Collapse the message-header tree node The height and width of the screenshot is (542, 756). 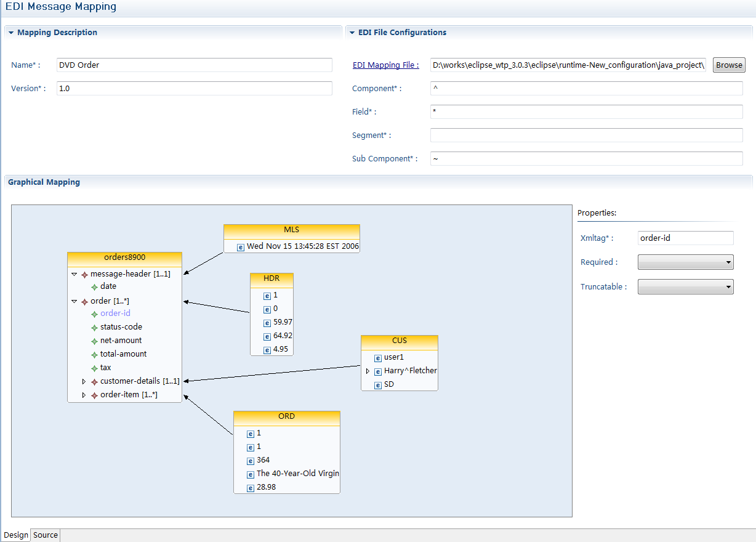click(74, 274)
